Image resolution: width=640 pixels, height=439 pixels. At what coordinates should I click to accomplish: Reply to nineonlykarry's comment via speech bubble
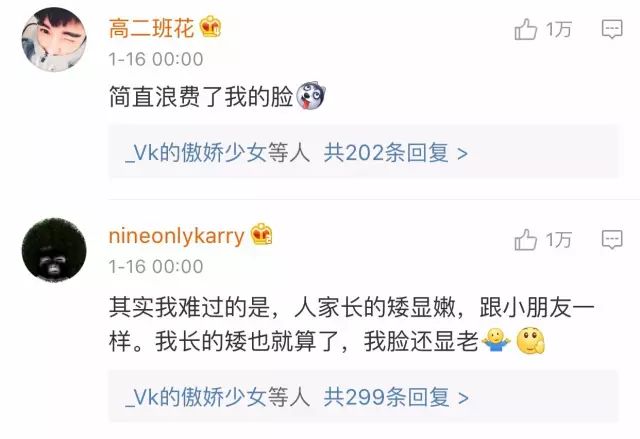pyautogui.click(x=612, y=239)
